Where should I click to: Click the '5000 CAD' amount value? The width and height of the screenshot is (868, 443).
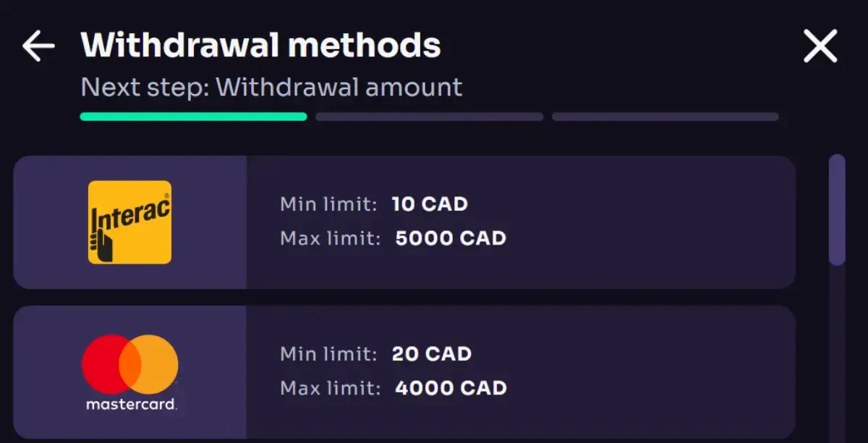[x=451, y=238]
